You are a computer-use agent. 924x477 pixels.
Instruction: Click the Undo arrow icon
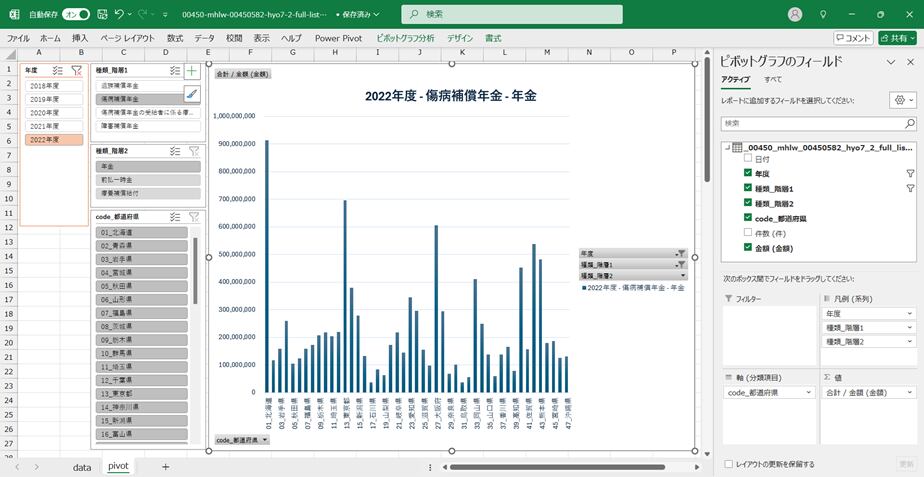[120, 15]
